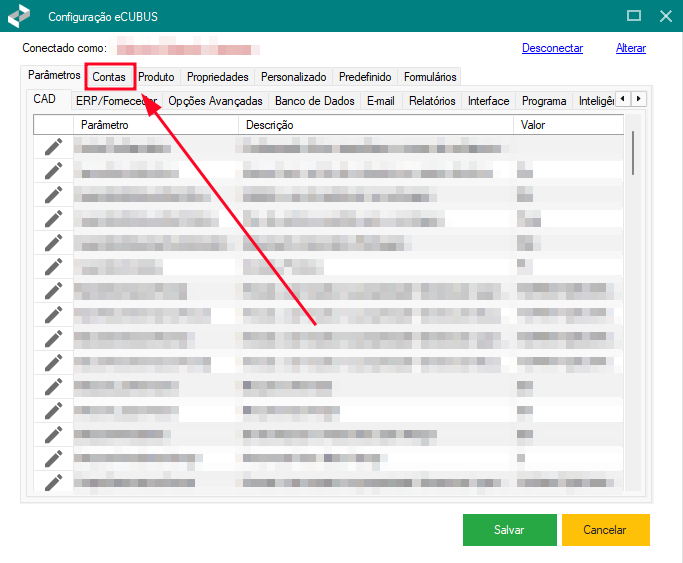The width and height of the screenshot is (683, 563).
Task: Switch to the Contas tab
Action: [109, 77]
